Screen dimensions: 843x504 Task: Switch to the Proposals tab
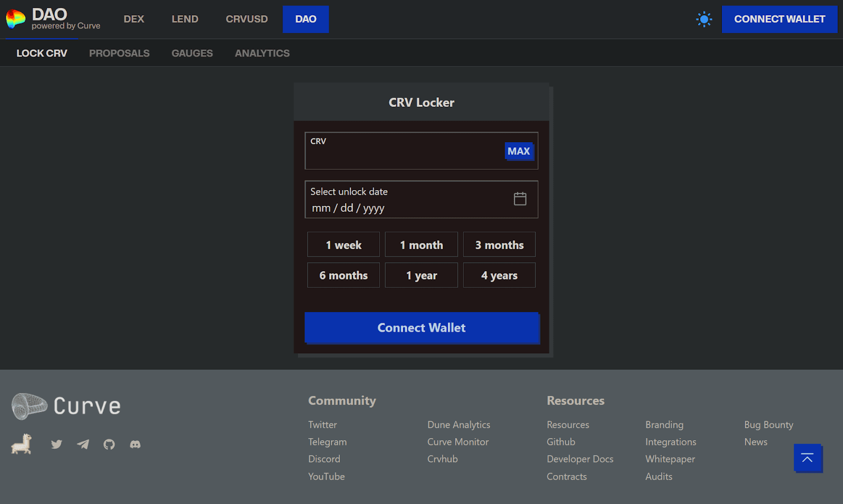coord(119,53)
